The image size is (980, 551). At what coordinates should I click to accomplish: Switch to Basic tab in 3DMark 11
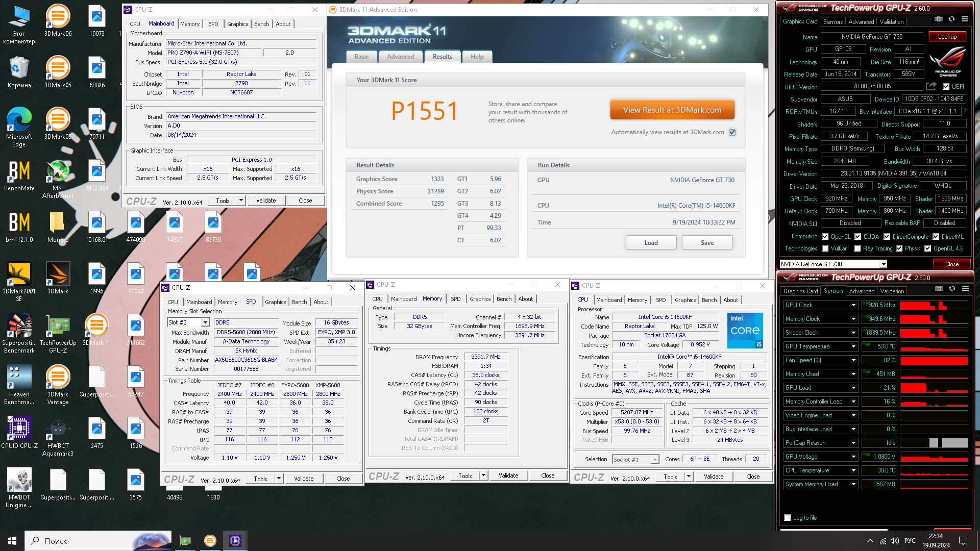point(361,57)
